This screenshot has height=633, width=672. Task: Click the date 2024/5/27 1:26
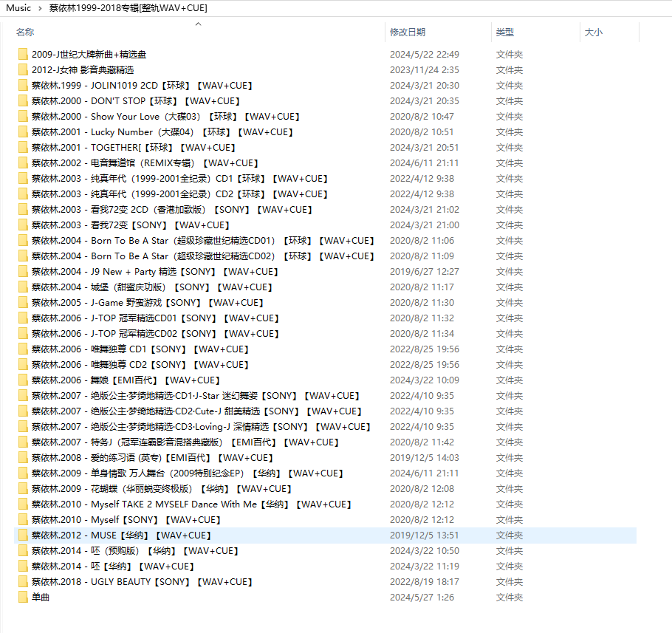click(x=422, y=598)
